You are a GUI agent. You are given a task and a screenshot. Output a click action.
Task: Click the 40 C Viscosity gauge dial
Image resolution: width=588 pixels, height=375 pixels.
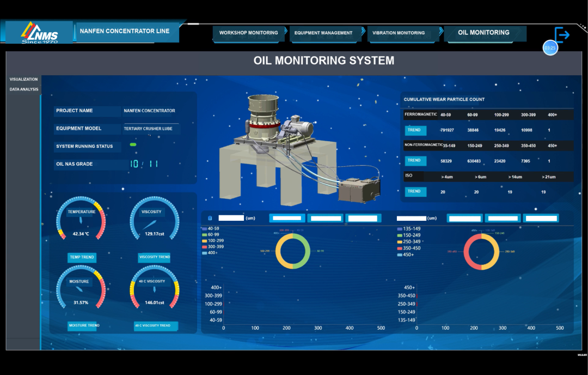[155, 287]
